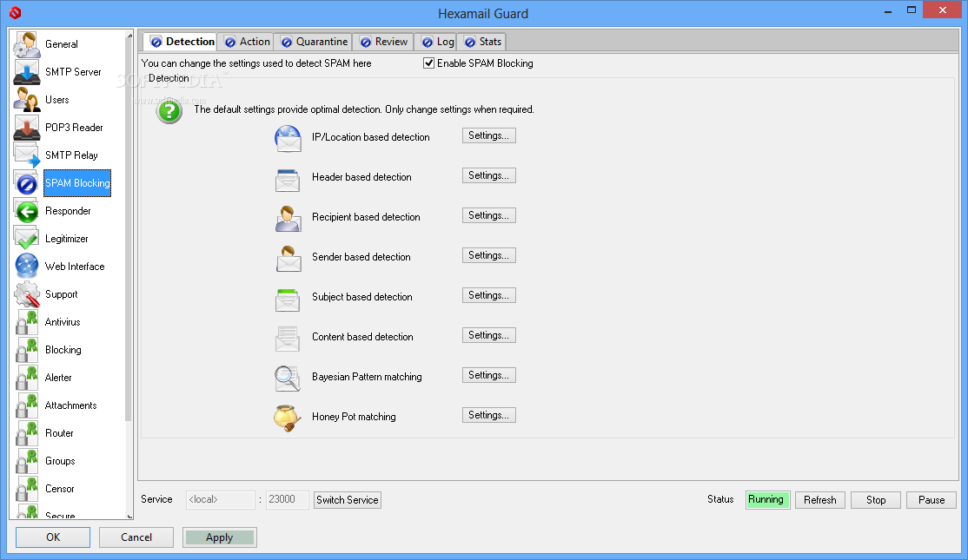Select the SMTP Server sidebar icon
This screenshot has width=968, height=560.
(27, 72)
